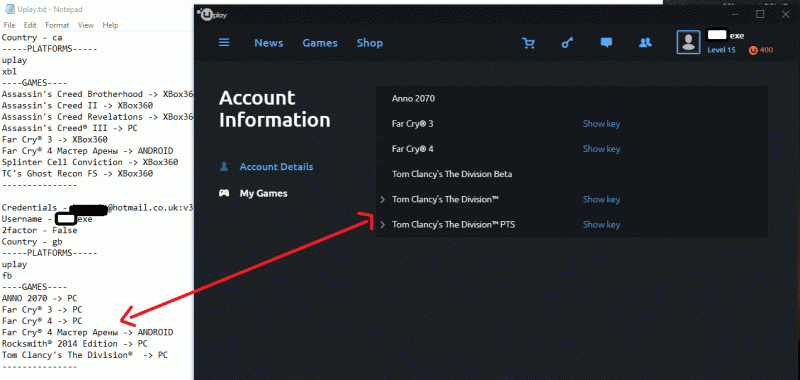Click the My Games controller icon
The width and height of the screenshot is (800, 380).
[223, 193]
